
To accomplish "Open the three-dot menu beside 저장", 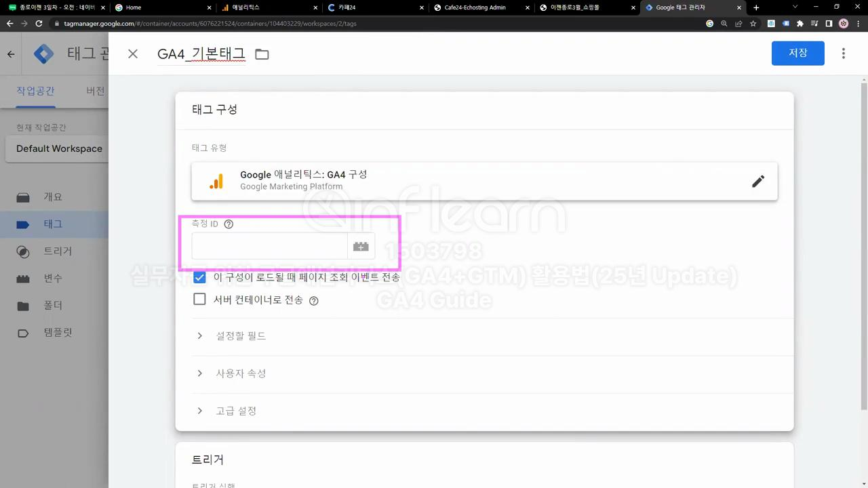I will point(844,54).
